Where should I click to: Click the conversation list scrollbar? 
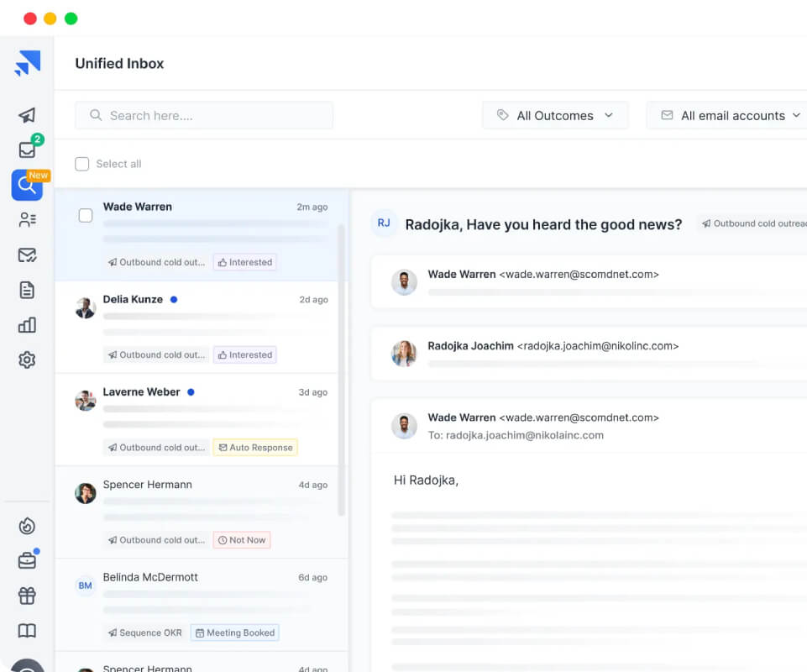tap(341, 370)
